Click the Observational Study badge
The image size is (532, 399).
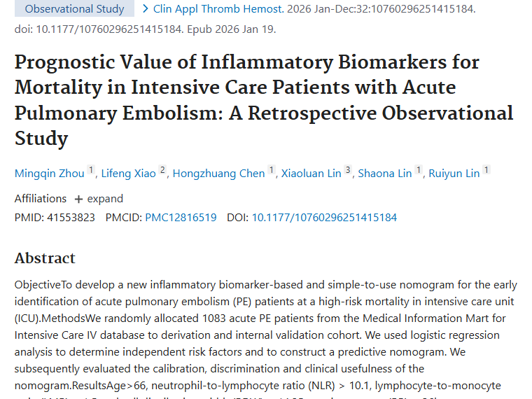(74, 9)
